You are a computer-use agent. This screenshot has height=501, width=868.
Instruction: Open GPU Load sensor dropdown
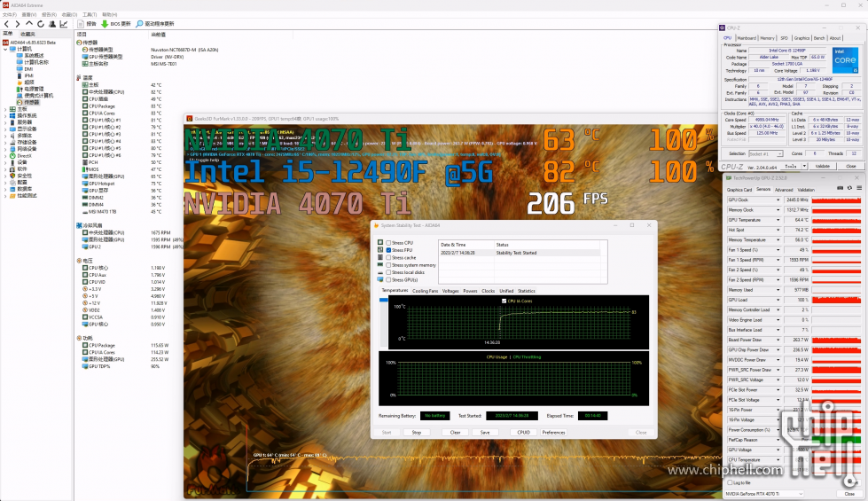click(778, 300)
